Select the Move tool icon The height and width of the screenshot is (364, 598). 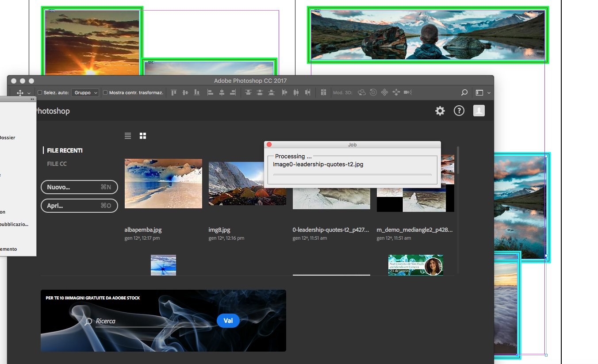pos(20,93)
